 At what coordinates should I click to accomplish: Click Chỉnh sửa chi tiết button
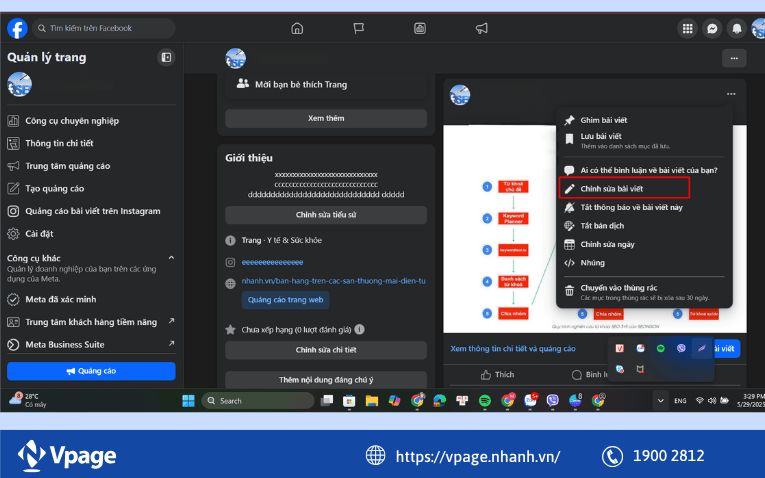[x=326, y=350]
